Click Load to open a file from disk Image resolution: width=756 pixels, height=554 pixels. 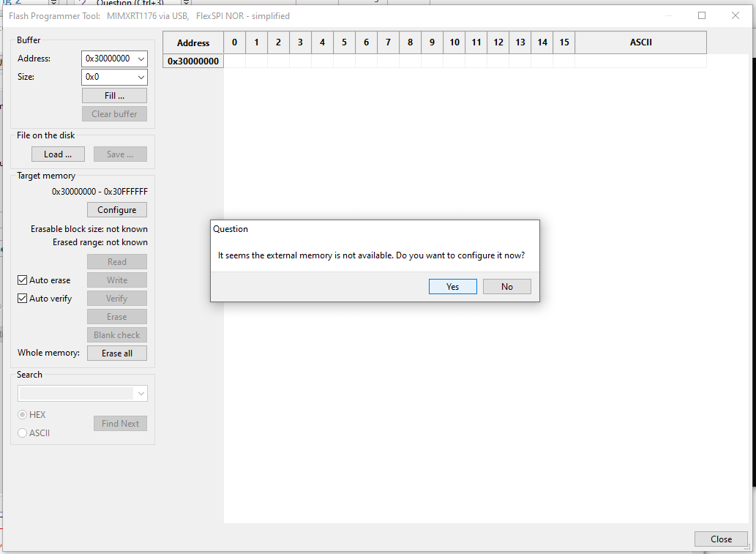pyautogui.click(x=57, y=154)
